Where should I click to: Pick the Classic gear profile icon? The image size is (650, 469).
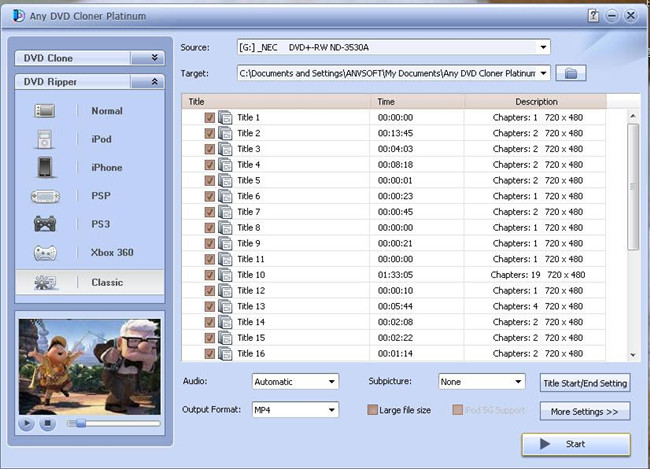click(45, 282)
